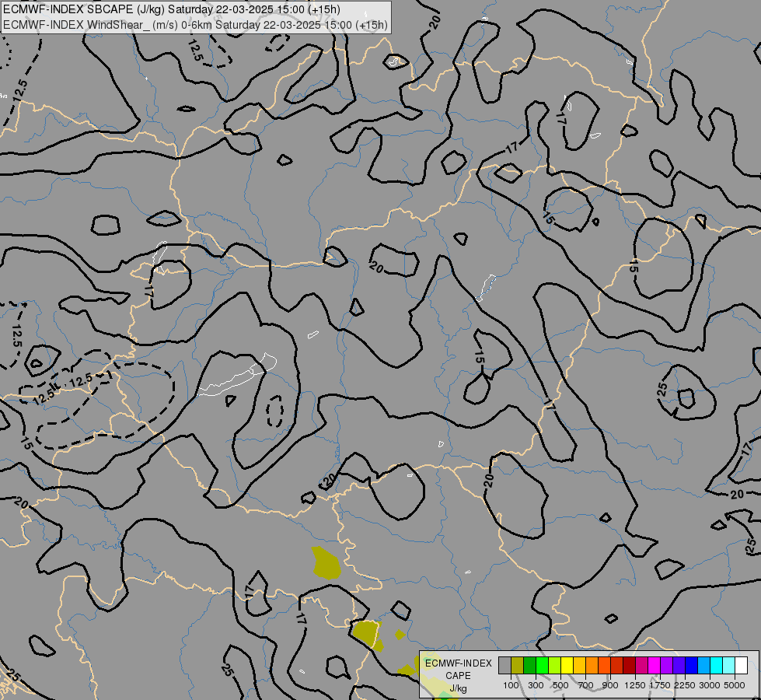Image resolution: width=761 pixels, height=700 pixels.
Task: Click the gray swatch in CAPE legend
Action: coord(504,666)
